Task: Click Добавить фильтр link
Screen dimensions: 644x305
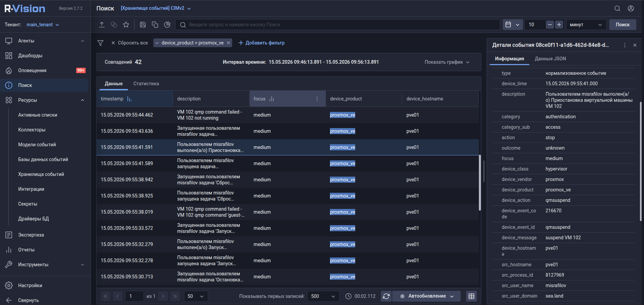Action: click(x=262, y=43)
